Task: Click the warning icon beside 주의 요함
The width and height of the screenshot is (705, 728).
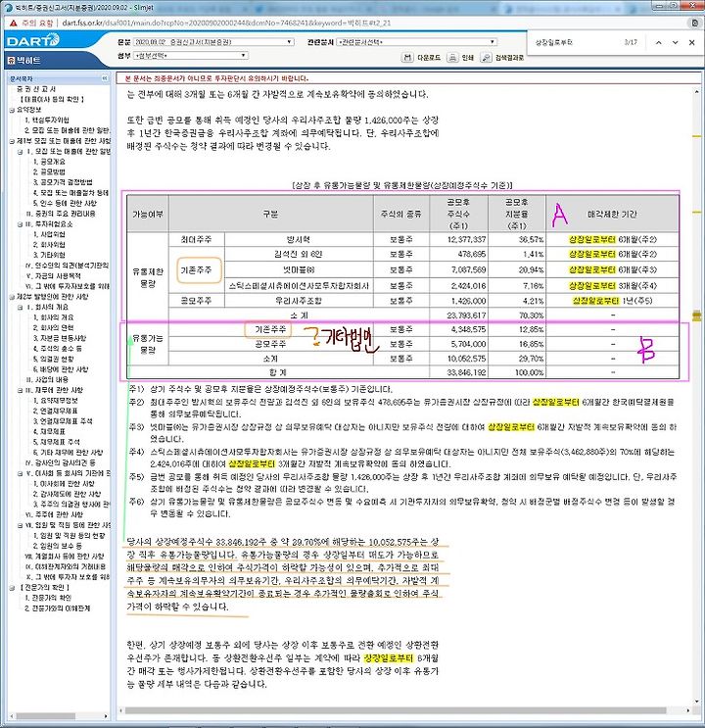Action: pyautogui.click(x=13, y=23)
